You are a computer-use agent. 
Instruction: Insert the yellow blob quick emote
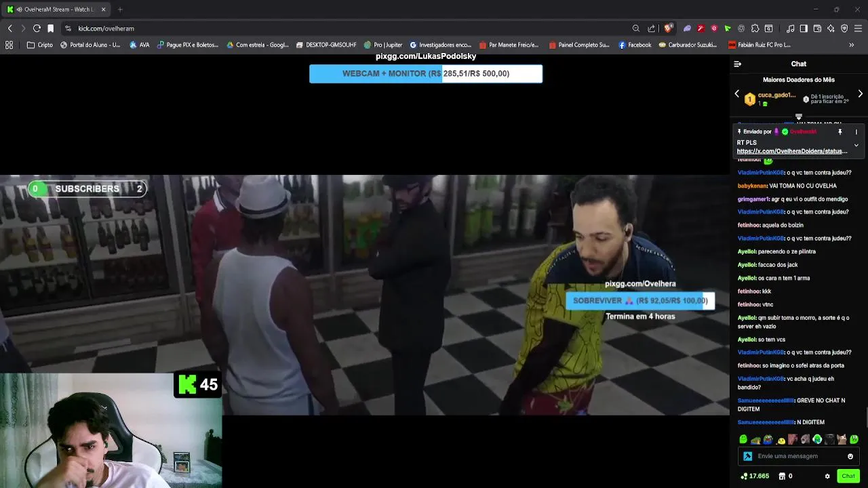click(781, 439)
